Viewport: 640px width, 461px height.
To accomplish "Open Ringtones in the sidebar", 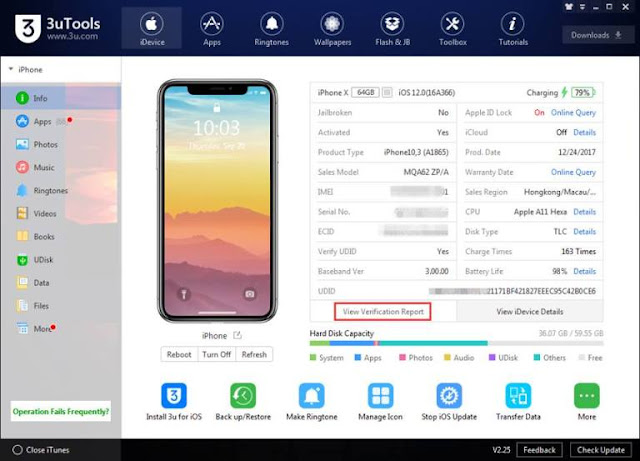I will pyautogui.click(x=61, y=190).
